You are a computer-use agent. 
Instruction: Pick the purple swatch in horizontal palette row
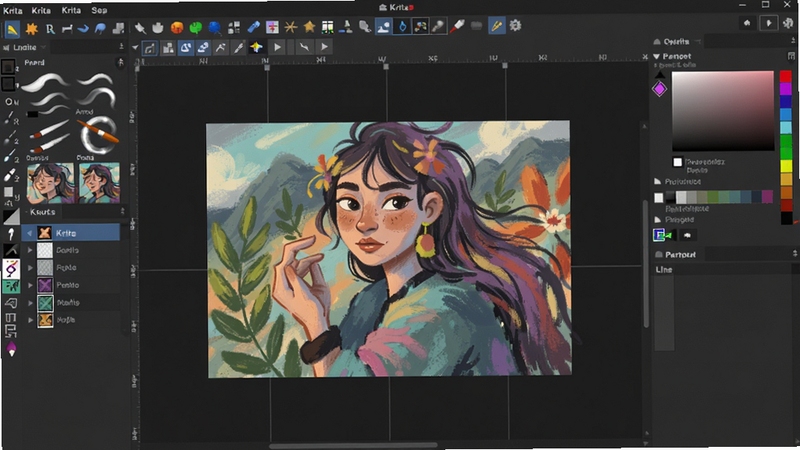[767, 197]
